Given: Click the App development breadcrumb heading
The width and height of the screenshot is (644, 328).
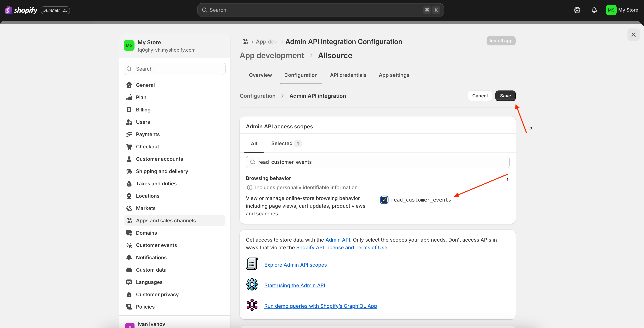Looking at the screenshot, I should (x=272, y=55).
